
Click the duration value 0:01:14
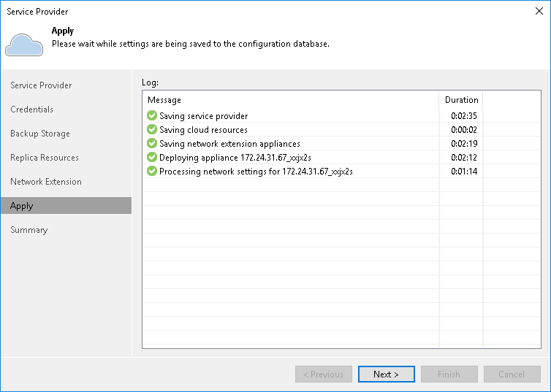tap(464, 172)
